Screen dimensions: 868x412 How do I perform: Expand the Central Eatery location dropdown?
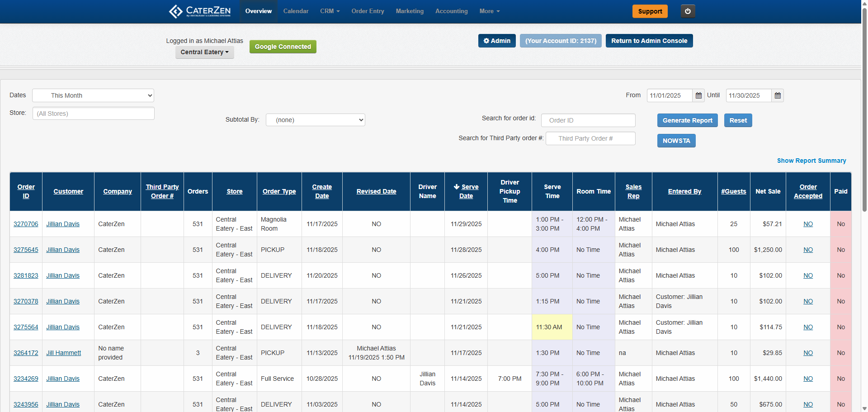tap(204, 52)
